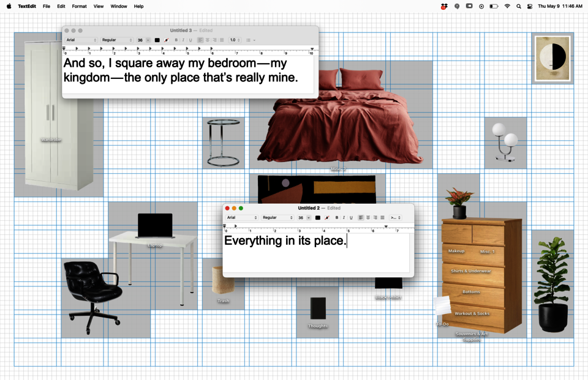Open the list bullets dropdown in Untitled 3

point(251,40)
